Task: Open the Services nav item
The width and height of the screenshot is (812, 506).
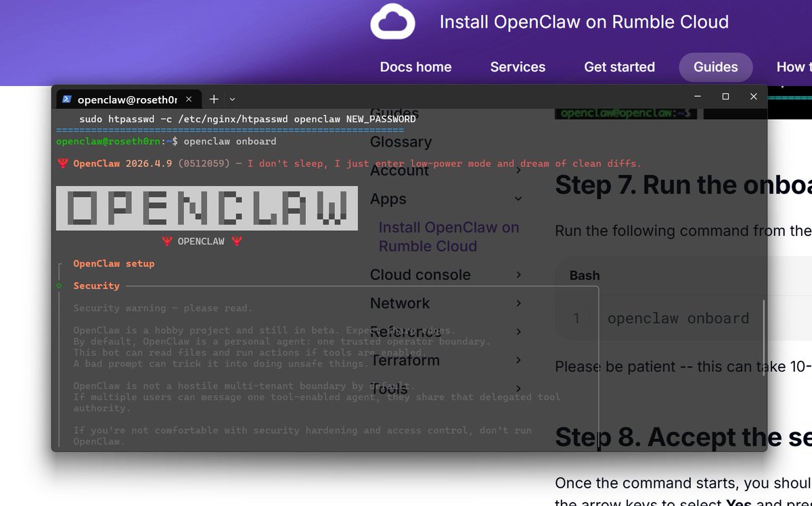Action: pyautogui.click(x=518, y=67)
